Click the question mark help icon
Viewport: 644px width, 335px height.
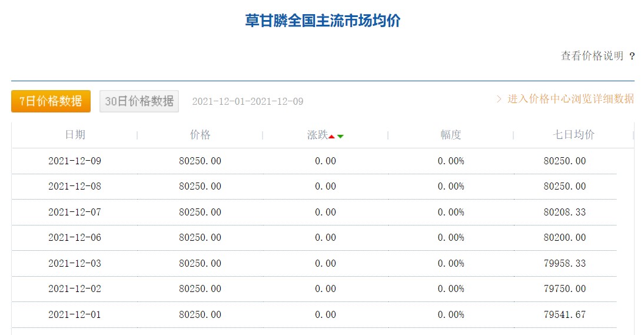pyautogui.click(x=632, y=56)
